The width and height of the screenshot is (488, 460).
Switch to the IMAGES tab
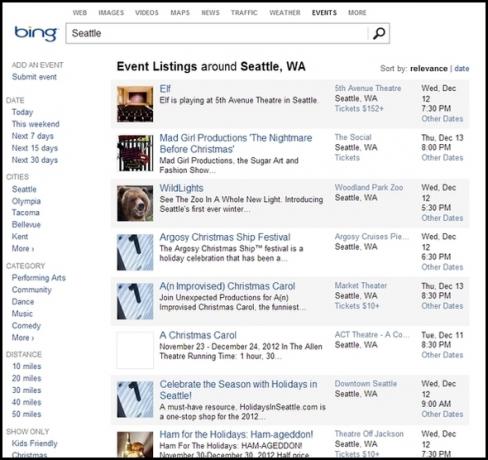(x=111, y=13)
